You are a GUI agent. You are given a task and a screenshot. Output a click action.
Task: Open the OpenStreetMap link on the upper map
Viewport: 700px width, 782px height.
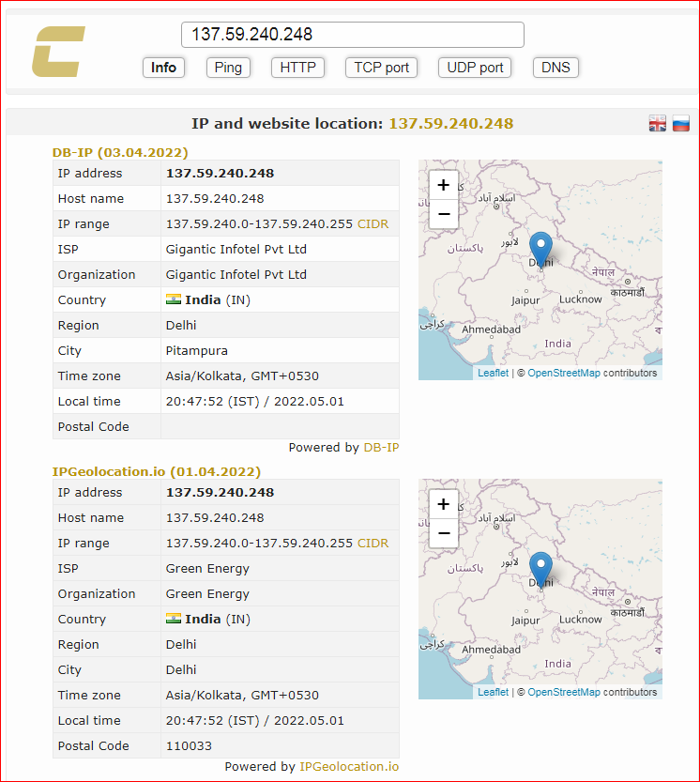tap(564, 373)
